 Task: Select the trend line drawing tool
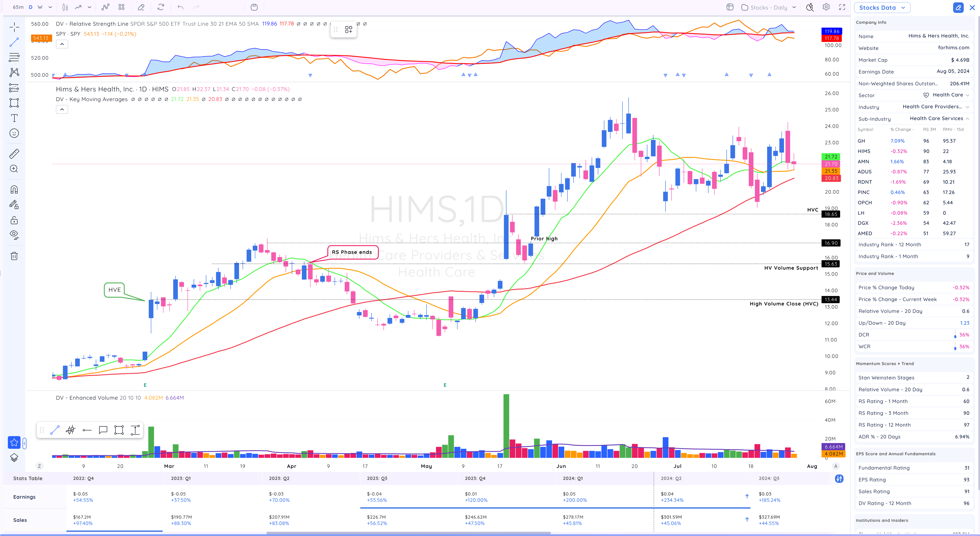pos(14,42)
